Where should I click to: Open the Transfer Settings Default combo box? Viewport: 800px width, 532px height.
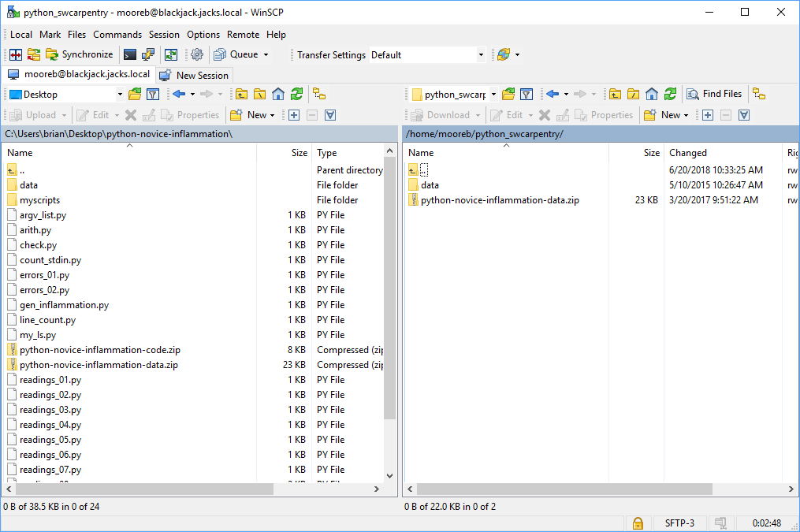pos(427,54)
